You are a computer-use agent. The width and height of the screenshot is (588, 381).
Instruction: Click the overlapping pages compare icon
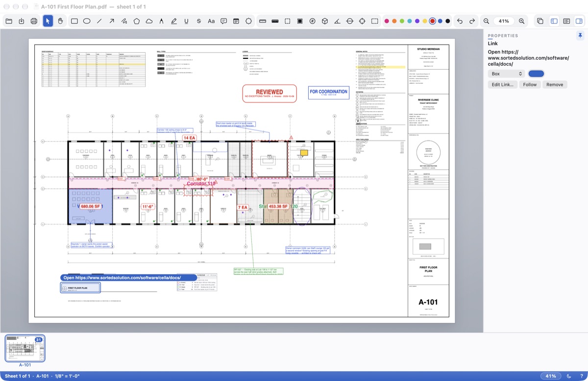[540, 21]
